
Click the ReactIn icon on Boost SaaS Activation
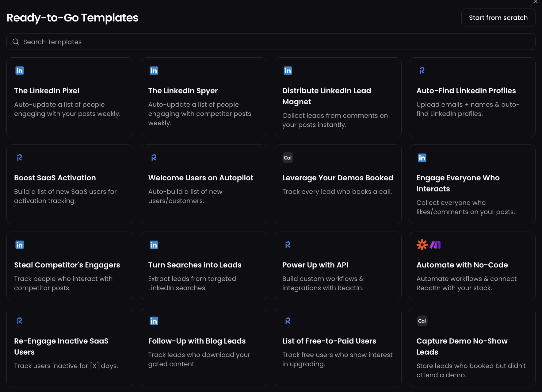tap(19, 157)
